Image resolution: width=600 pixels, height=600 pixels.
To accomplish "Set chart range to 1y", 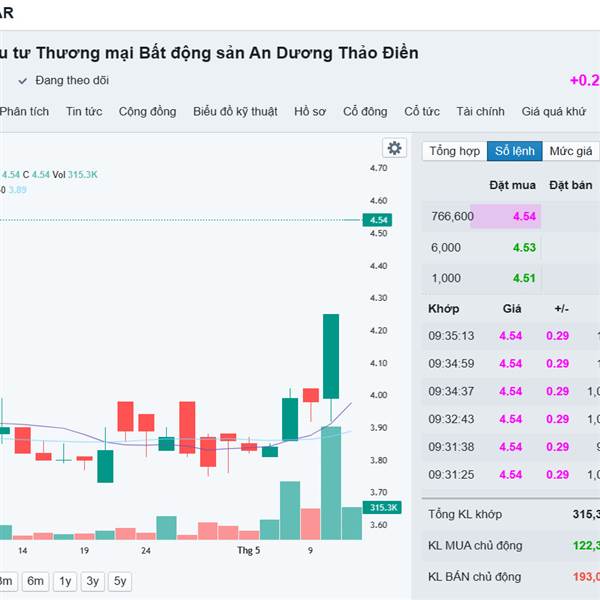I will coord(65,581).
